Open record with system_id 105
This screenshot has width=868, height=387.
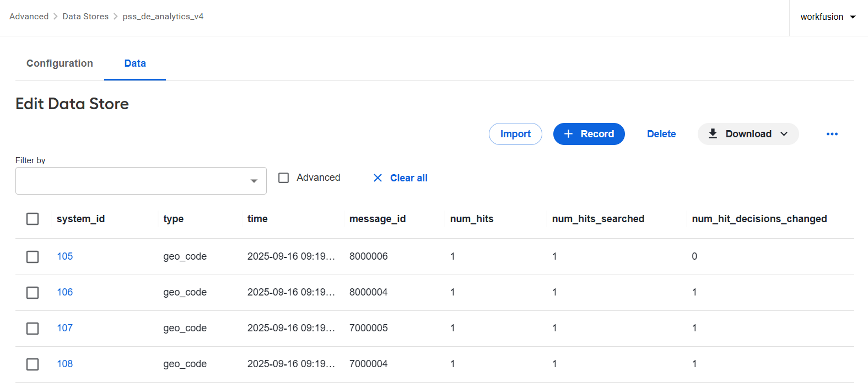(65, 256)
